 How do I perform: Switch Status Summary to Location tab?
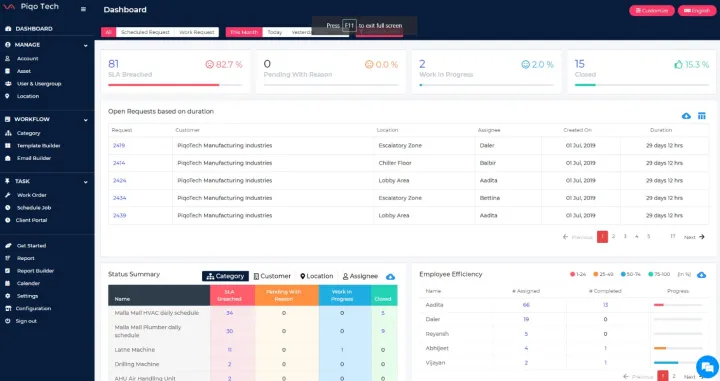click(316, 276)
